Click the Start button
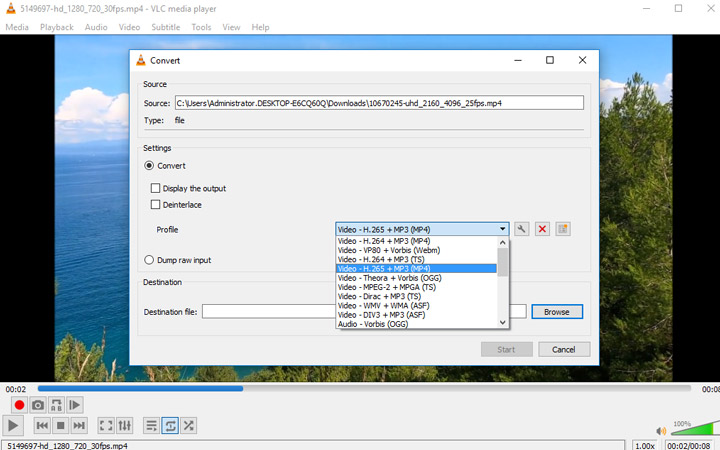Screen dimensions: 720x450 tap(506, 349)
